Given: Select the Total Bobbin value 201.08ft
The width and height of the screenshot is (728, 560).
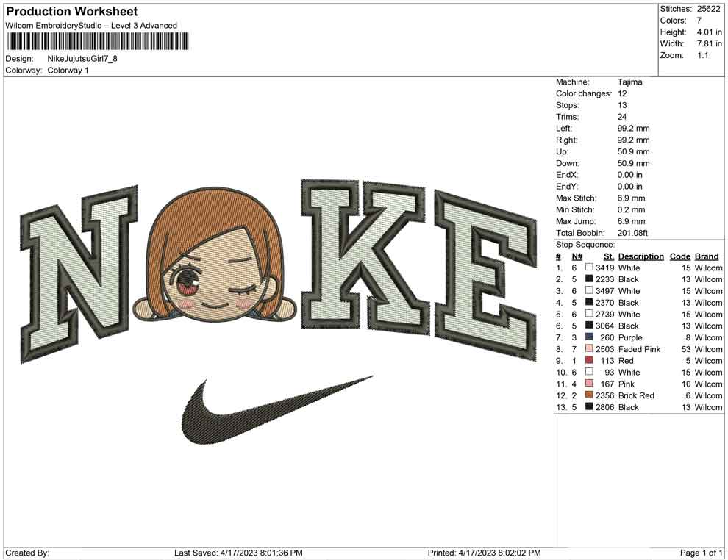Looking at the screenshot, I should (632, 233).
